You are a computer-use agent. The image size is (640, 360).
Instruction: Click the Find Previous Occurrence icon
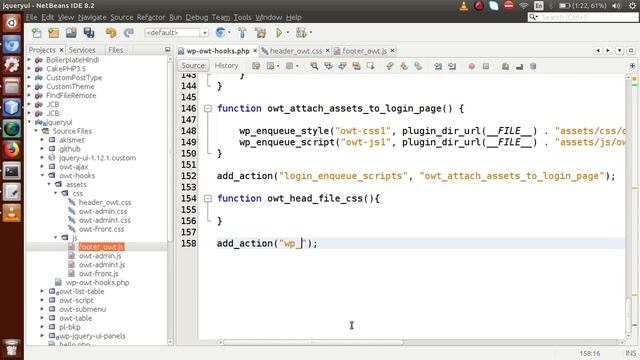click(x=328, y=66)
